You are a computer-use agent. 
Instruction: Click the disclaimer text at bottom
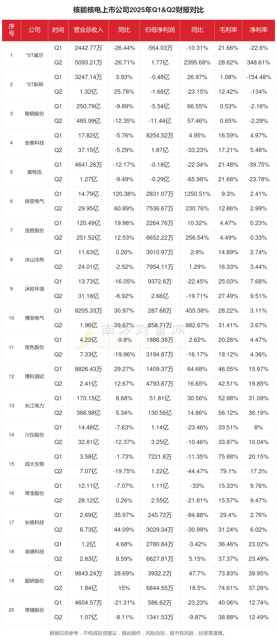(x=138, y=633)
